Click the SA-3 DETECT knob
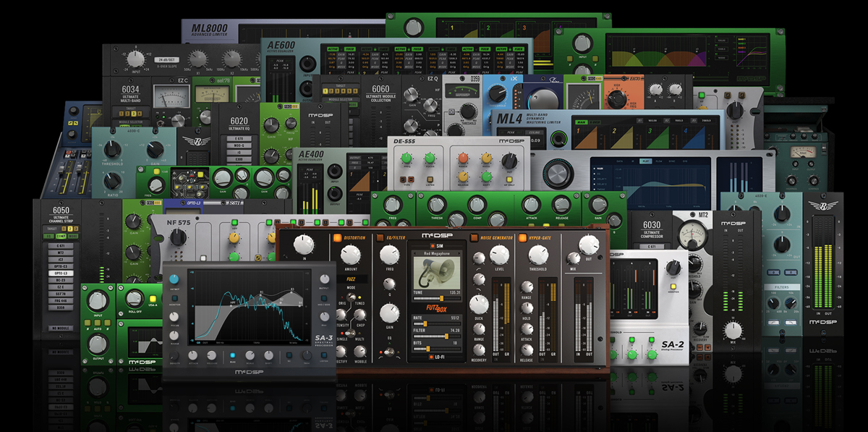The image size is (868, 432). tap(176, 280)
